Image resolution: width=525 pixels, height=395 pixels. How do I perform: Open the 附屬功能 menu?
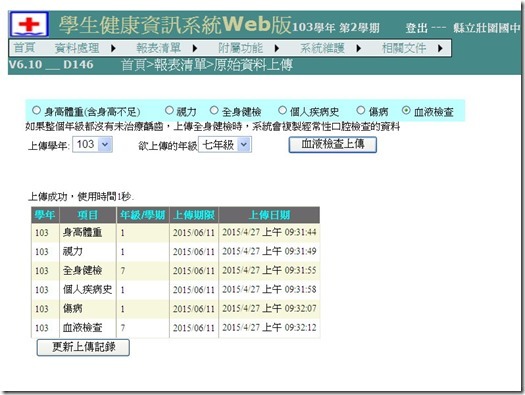pos(240,48)
